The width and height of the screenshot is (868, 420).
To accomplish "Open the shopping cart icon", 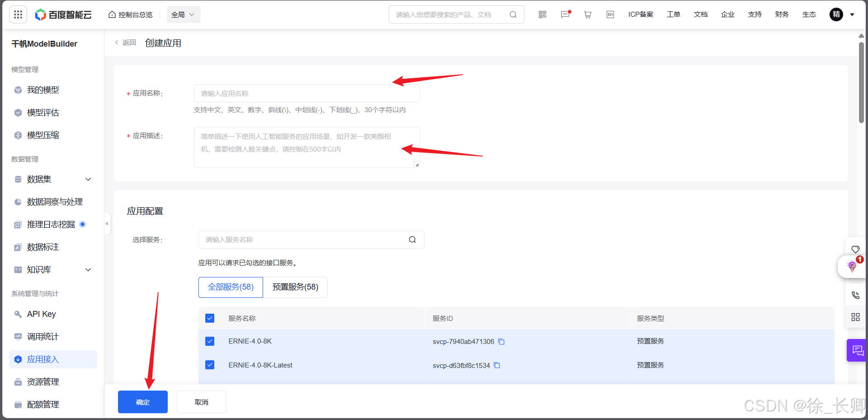I will coord(588,14).
